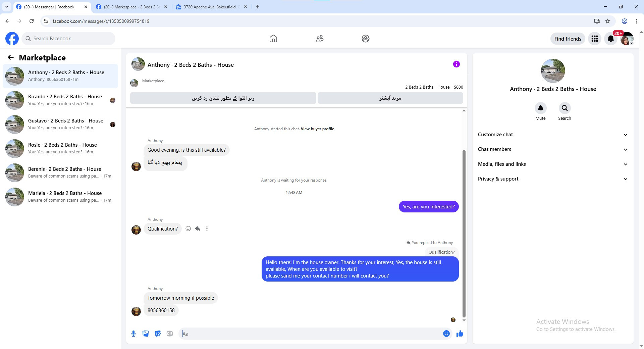This screenshot has height=349, width=644.
Task: Open View buyer profile link
Action: [x=317, y=129]
